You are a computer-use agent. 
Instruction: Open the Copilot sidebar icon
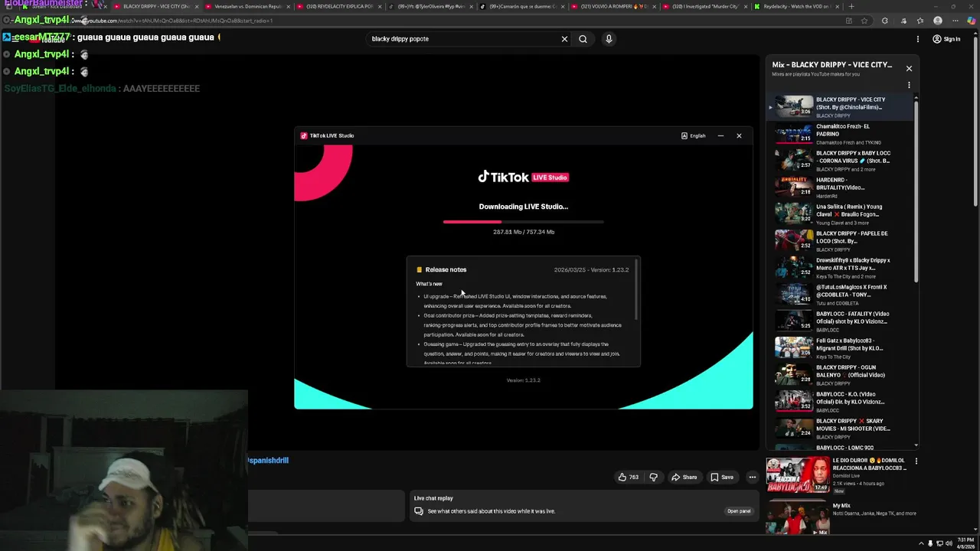[971, 21]
